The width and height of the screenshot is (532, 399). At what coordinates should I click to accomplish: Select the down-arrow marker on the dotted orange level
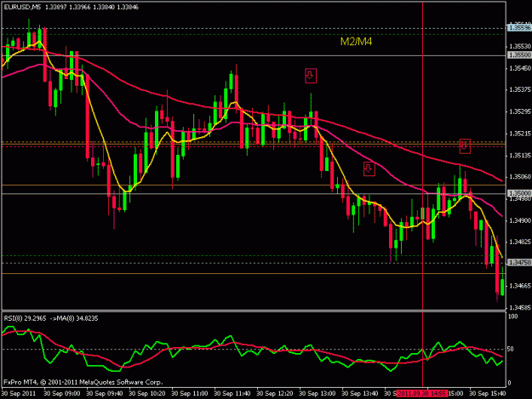[x=465, y=146]
